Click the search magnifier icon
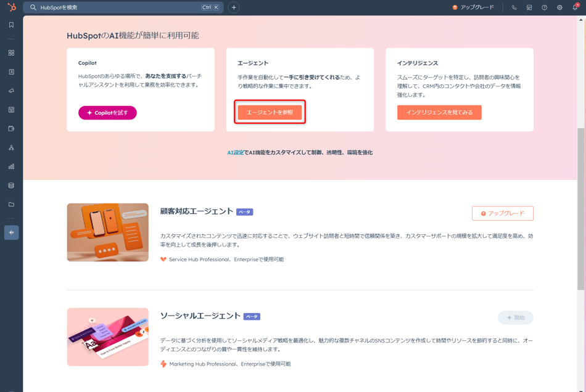Image resolution: width=586 pixels, height=392 pixels. (33, 7)
